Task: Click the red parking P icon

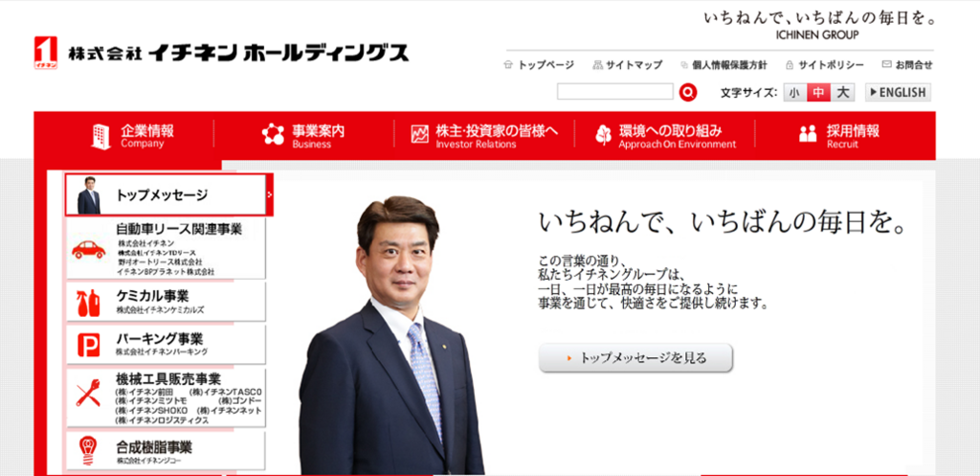Action: (x=88, y=345)
